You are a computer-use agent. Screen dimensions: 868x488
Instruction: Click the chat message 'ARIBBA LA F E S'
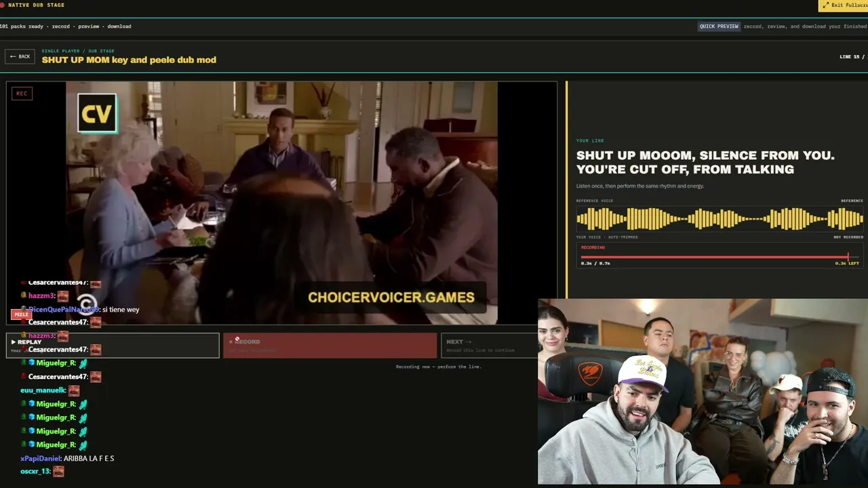coord(89,458)
